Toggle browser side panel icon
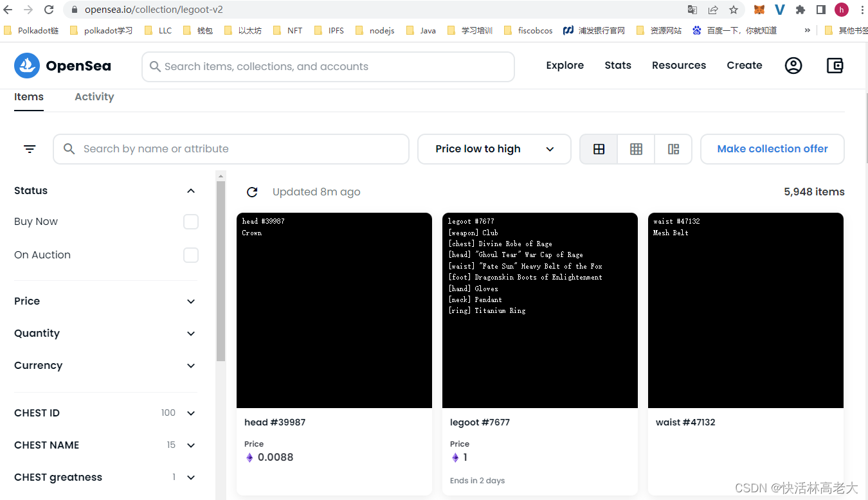 coord(821,10)
